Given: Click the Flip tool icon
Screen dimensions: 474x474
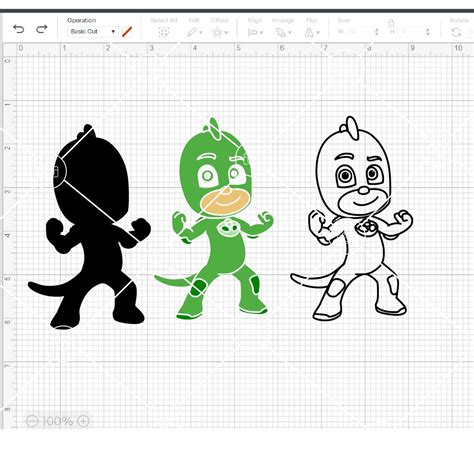Looking at the screenshot, I should coord(309,32).
